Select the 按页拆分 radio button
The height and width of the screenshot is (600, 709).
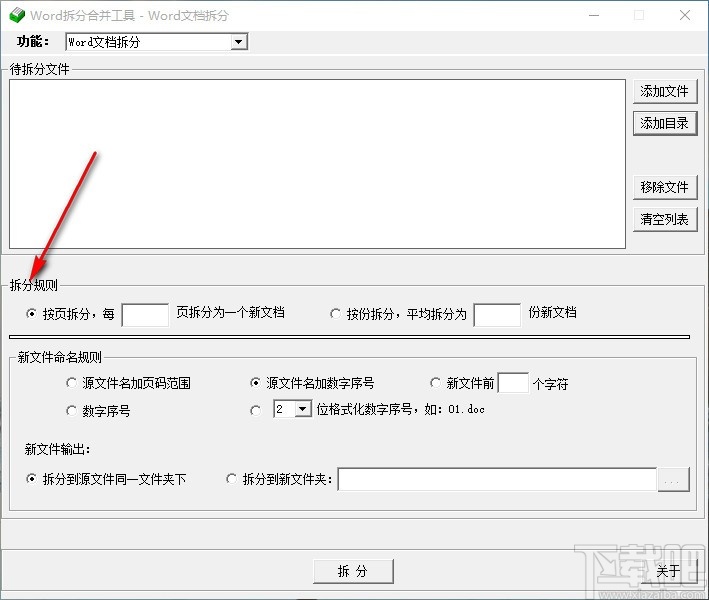click(31, 313)
